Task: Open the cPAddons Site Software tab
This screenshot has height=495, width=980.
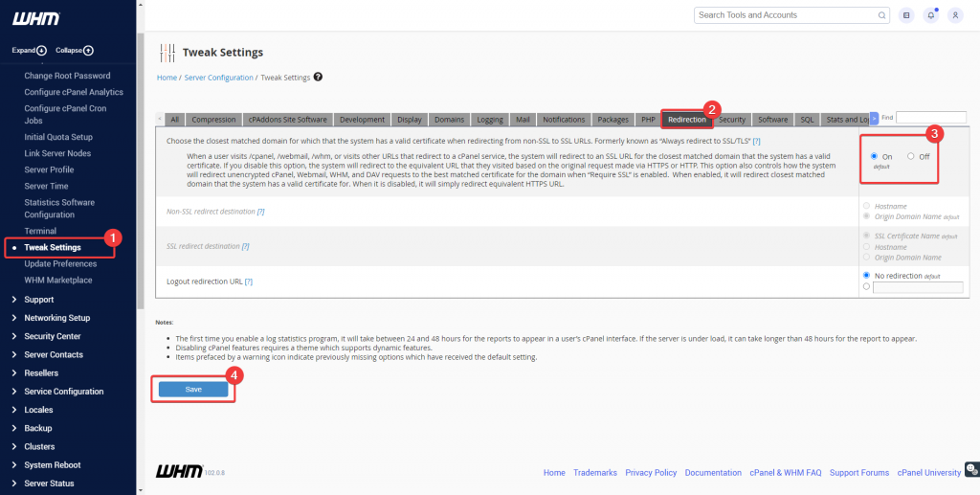Action: [287, 120]
